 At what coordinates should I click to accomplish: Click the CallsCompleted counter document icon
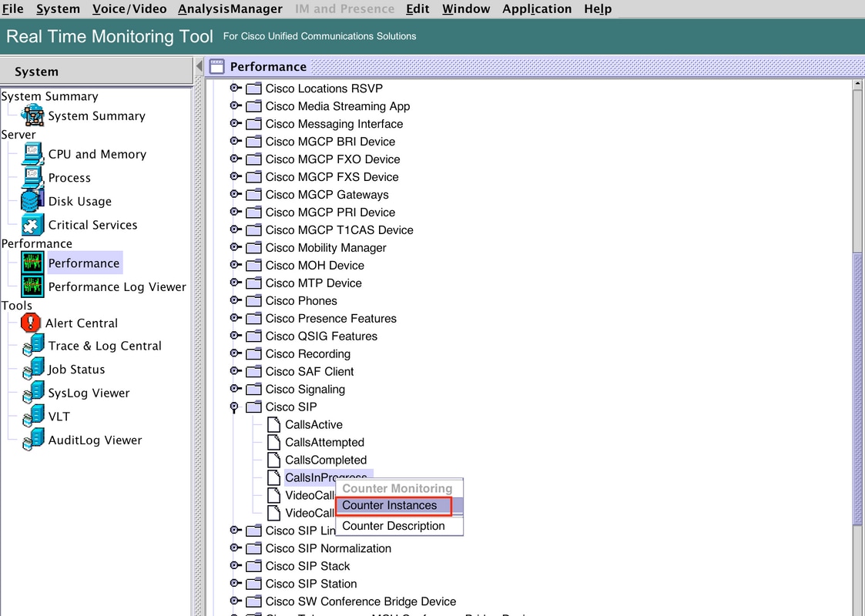pos(273,460)
